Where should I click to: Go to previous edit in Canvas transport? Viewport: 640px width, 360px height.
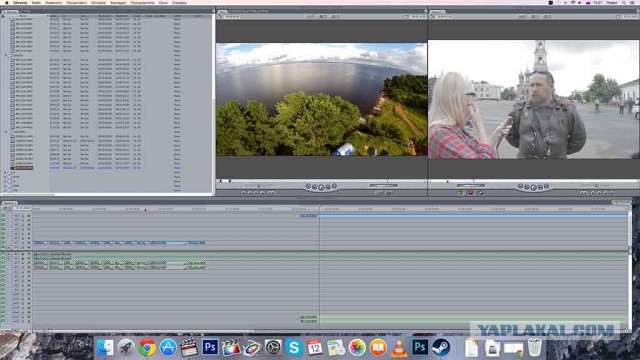[520, 187]
